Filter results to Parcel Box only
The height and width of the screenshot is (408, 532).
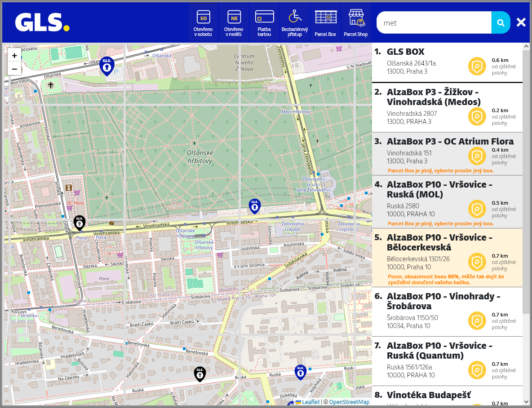325,23
